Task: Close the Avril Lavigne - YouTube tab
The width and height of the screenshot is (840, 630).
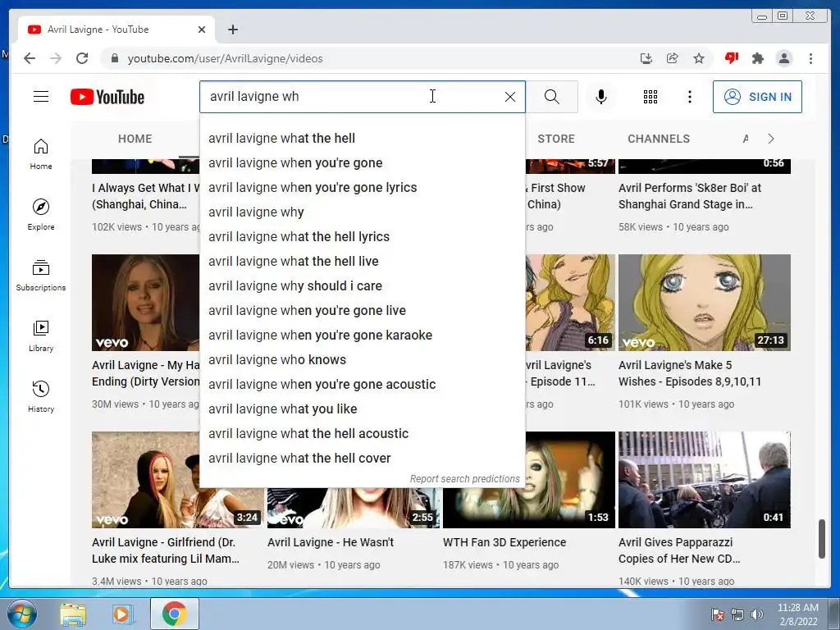Action: click(x=202, y=30)
